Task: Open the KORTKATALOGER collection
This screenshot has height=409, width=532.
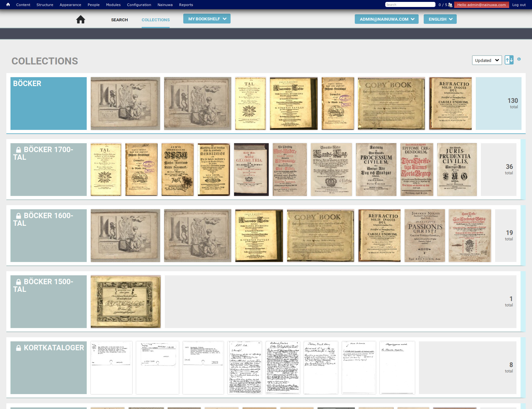Action: coord(49,368)
